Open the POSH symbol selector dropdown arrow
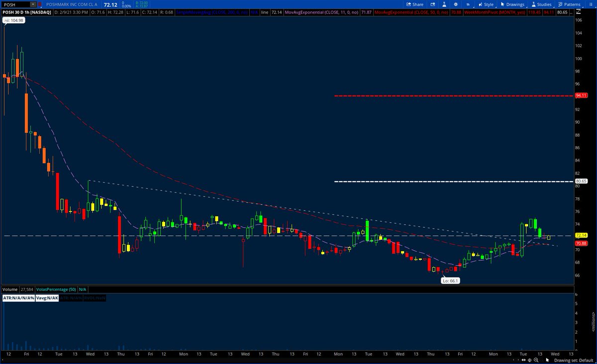This screenshot has height=364, width=597. tap(33, 4)
